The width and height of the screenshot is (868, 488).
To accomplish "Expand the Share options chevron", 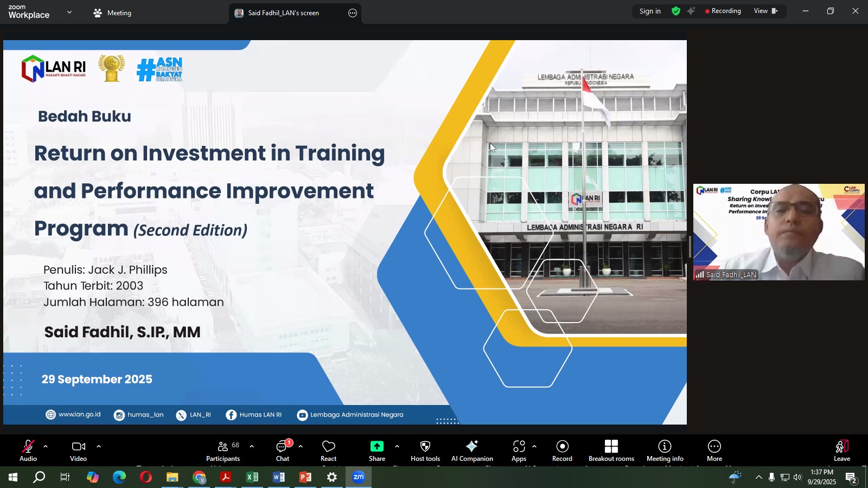I will (x=397, y=447).
